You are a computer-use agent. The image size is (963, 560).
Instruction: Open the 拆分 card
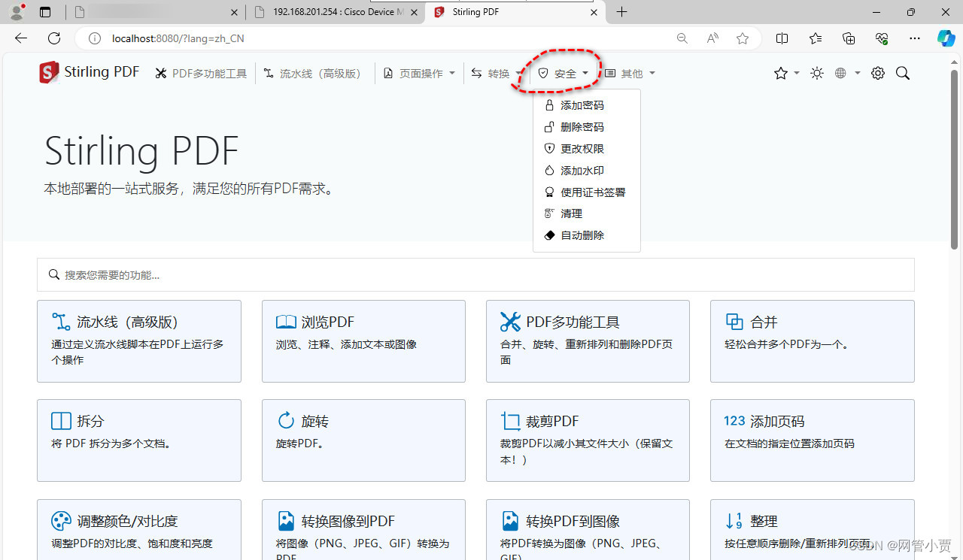139,440
